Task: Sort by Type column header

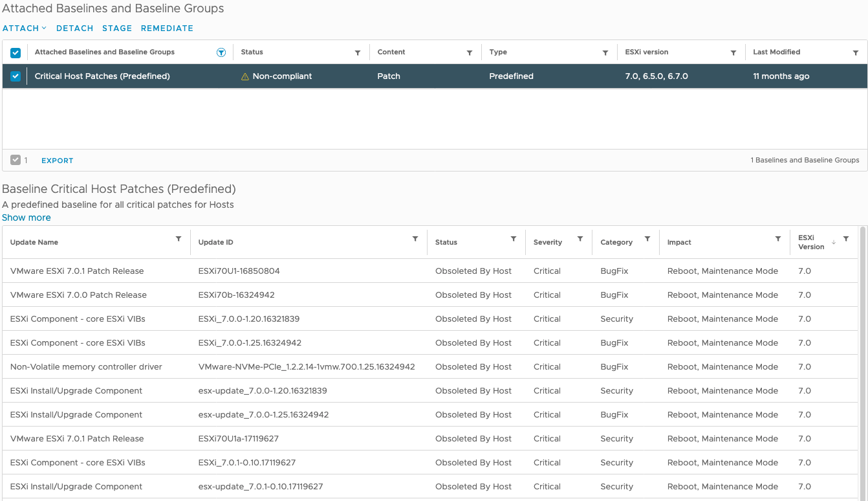Action: 498,52
